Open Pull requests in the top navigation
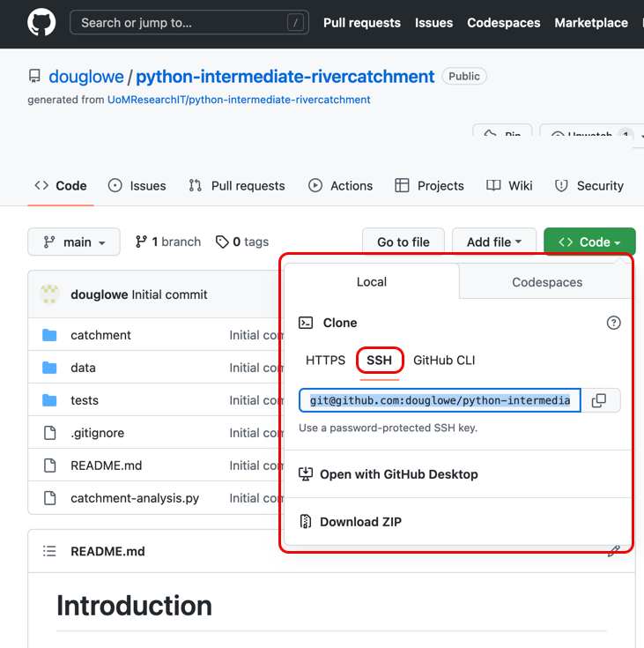This screenshot has width=644, height=648. [x=362, y=23]
